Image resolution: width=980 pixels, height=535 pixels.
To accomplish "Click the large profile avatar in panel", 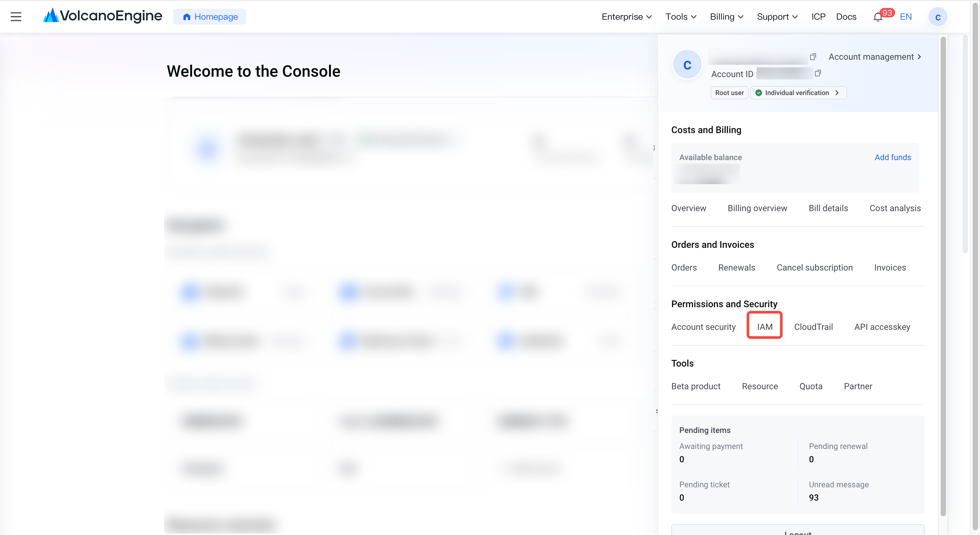I will point(687,65).
